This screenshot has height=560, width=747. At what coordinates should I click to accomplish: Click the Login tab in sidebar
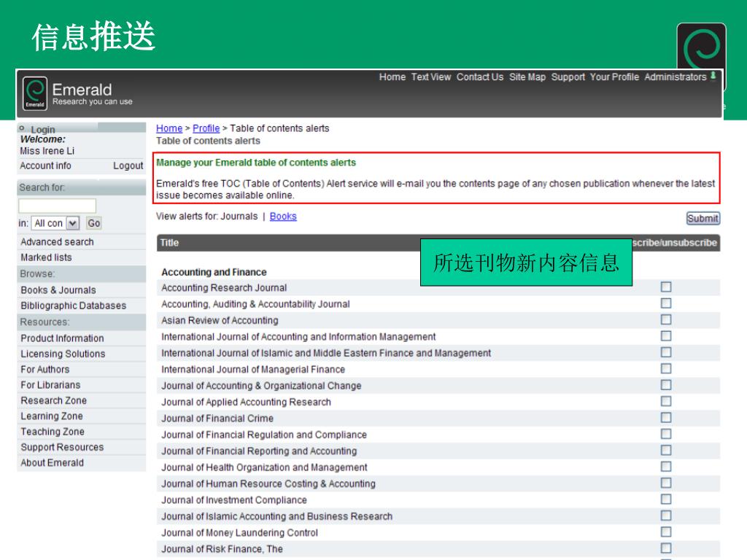(43, 130)
